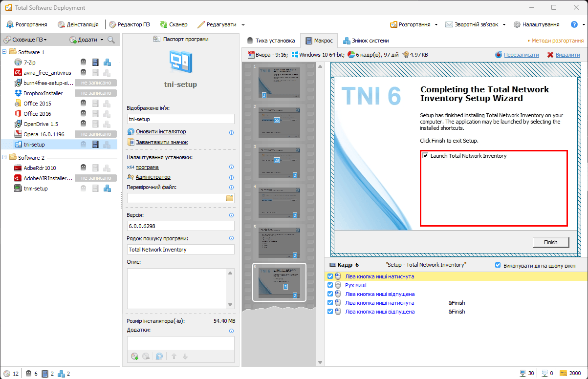Click the Версія input field
Image resolution: width=588 pixels, height=379 pixels.
[180, 226]
